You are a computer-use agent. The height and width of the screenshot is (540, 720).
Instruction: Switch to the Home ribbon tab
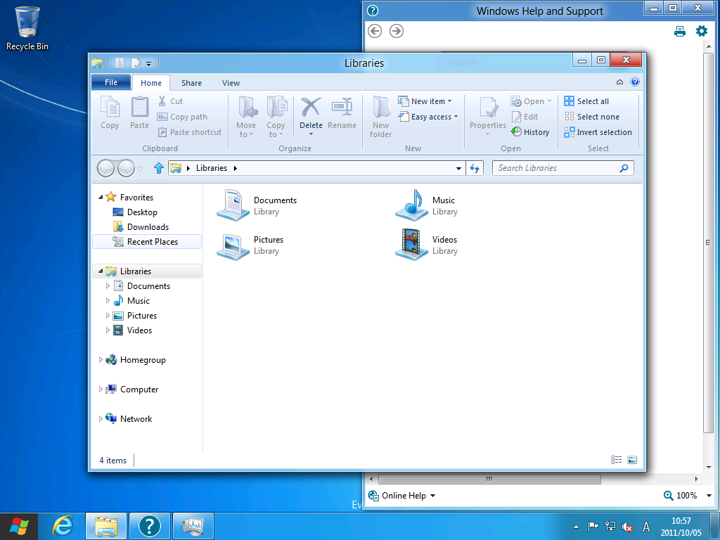tap(151, 83)
